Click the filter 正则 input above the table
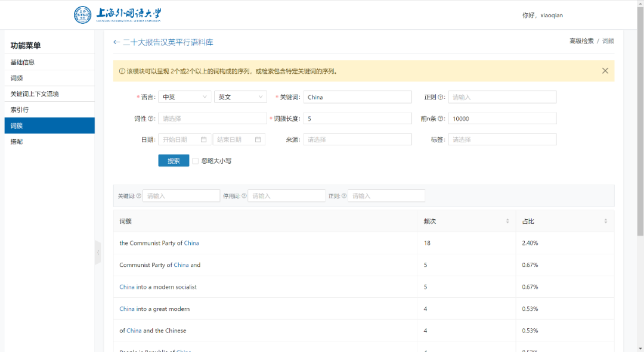644x352 pixels. click(x=386, y=196)
